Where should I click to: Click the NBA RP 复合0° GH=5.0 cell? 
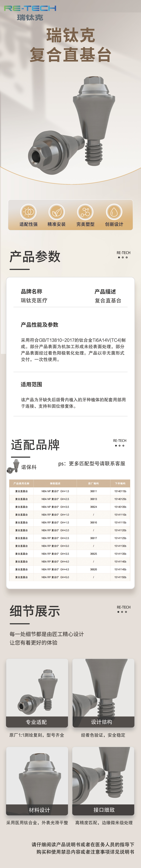55,577
